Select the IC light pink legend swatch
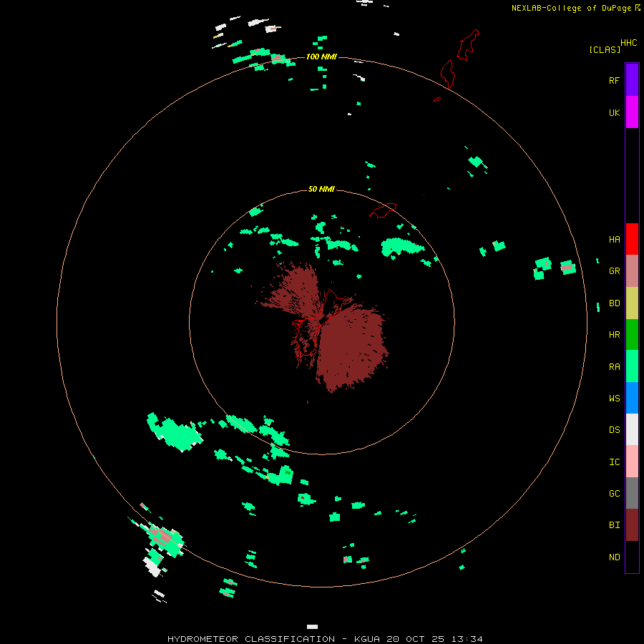This screenshot has height=644, width=644. click(632, 462)
